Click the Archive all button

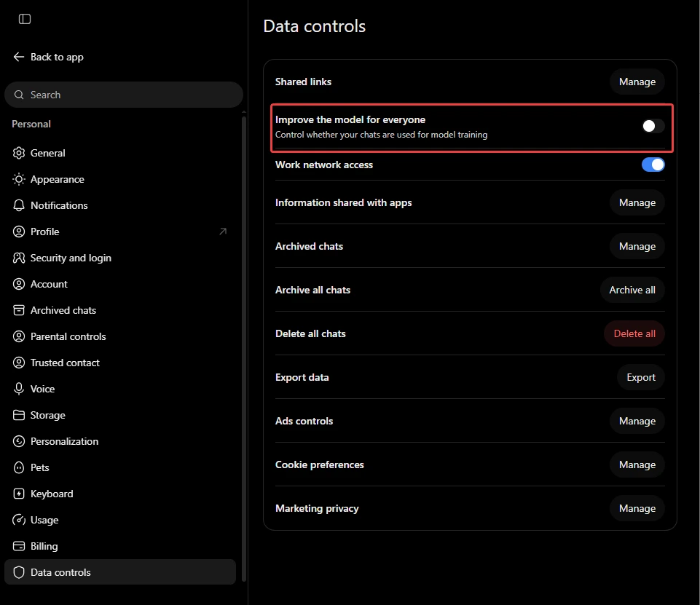(632, 290)
